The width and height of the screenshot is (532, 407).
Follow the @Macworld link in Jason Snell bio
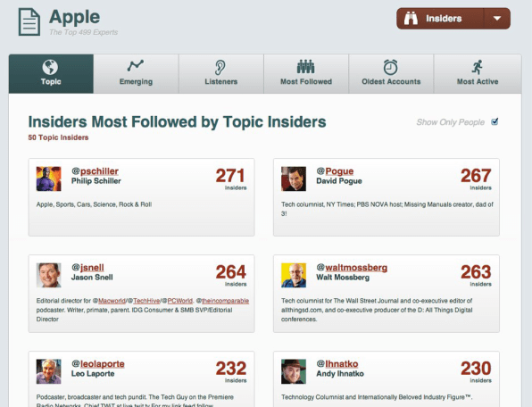point(109,301)
